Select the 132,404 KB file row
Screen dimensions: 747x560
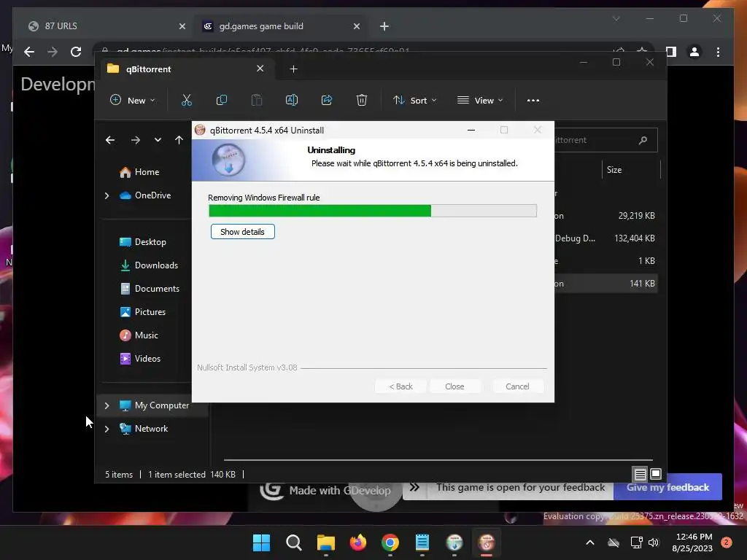606,238
